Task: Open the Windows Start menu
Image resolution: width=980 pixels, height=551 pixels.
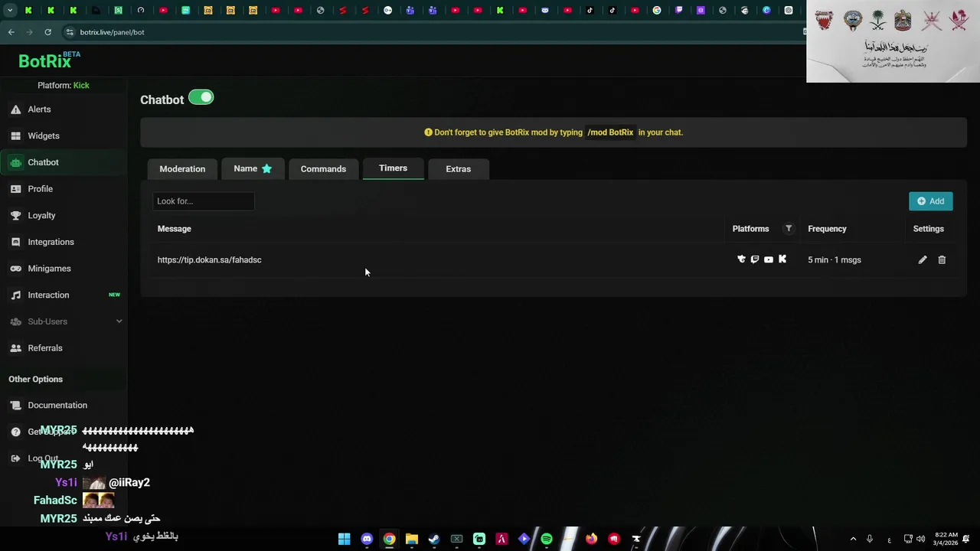Action: (x=345, y=540)
